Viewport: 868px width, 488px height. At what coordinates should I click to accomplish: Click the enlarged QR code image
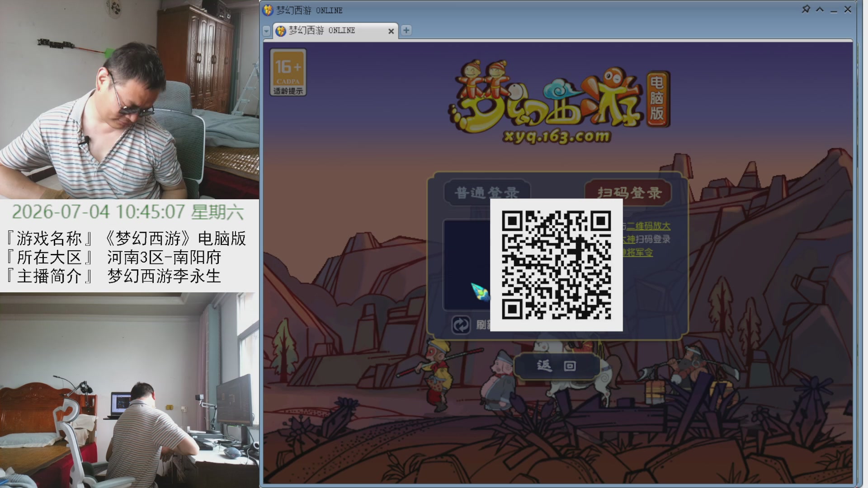(557, 265)
